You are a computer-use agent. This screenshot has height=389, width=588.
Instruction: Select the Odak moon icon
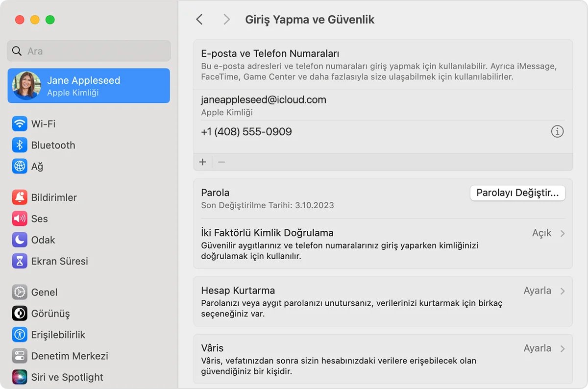click(20, 240)
